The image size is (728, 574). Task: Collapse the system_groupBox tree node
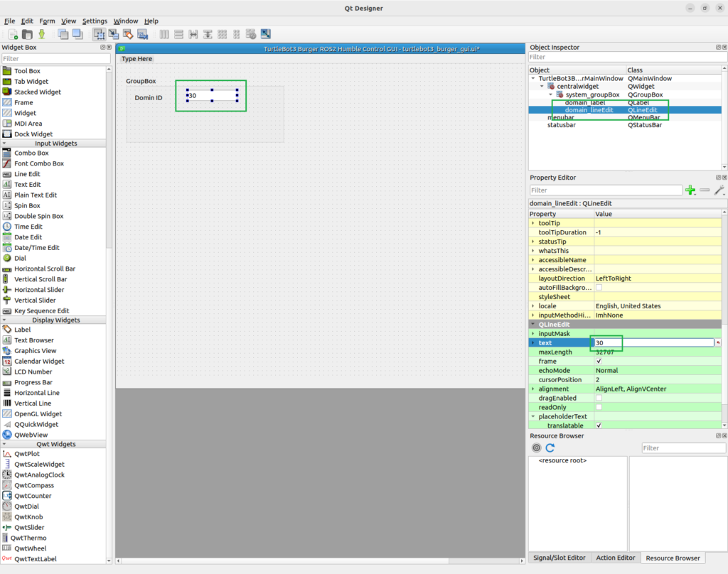click(551, 94)
